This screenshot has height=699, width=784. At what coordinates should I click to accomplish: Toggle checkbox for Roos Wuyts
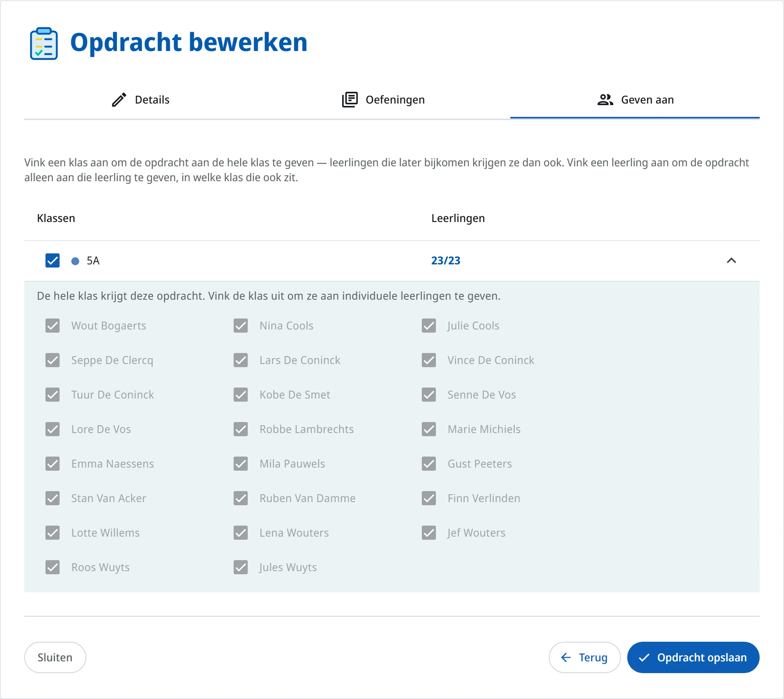[53, 567]
